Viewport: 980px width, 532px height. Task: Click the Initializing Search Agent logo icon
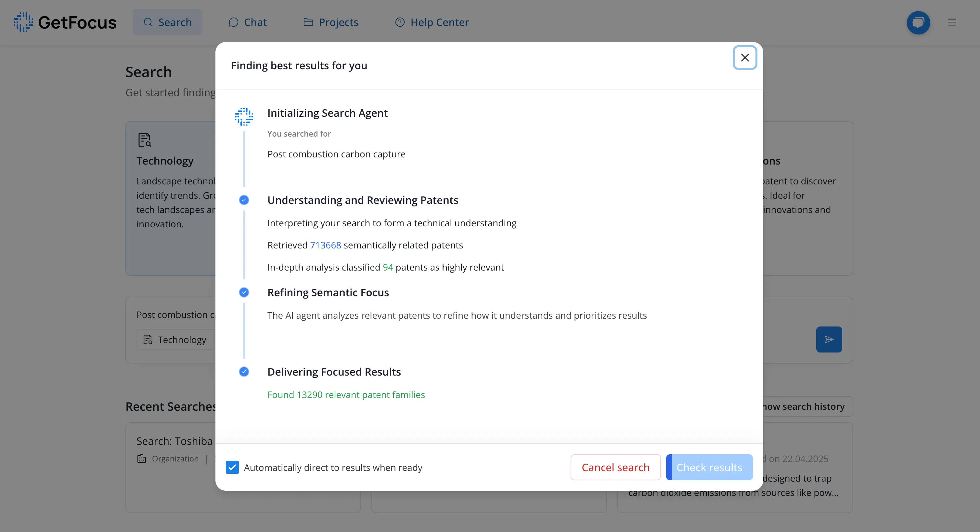[244, 116]
